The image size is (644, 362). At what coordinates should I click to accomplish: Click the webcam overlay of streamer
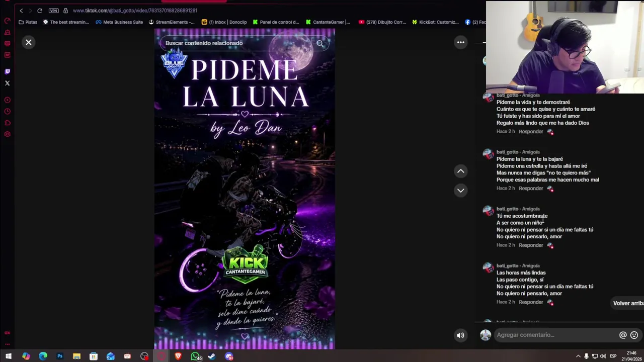coord(565,47)
